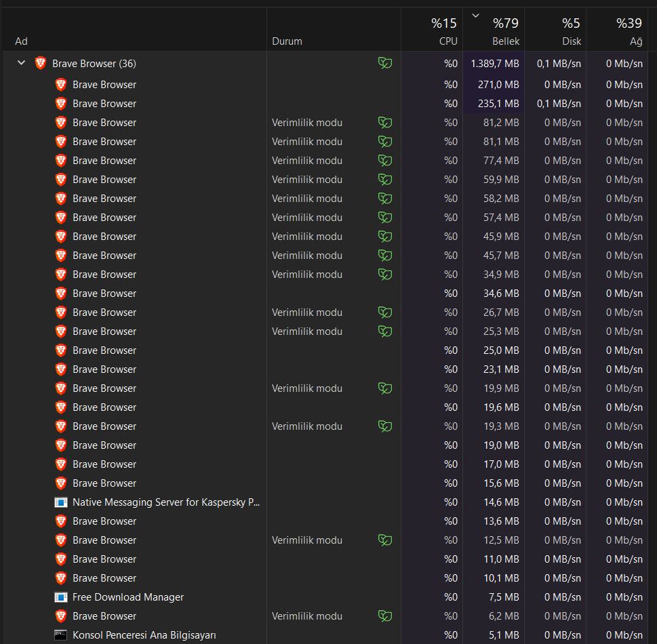The image size is (657, 644).
Task: Click the 0,1 MB/sn disk cell in the 235,1 MB row
Action: [x=555, y=104]
